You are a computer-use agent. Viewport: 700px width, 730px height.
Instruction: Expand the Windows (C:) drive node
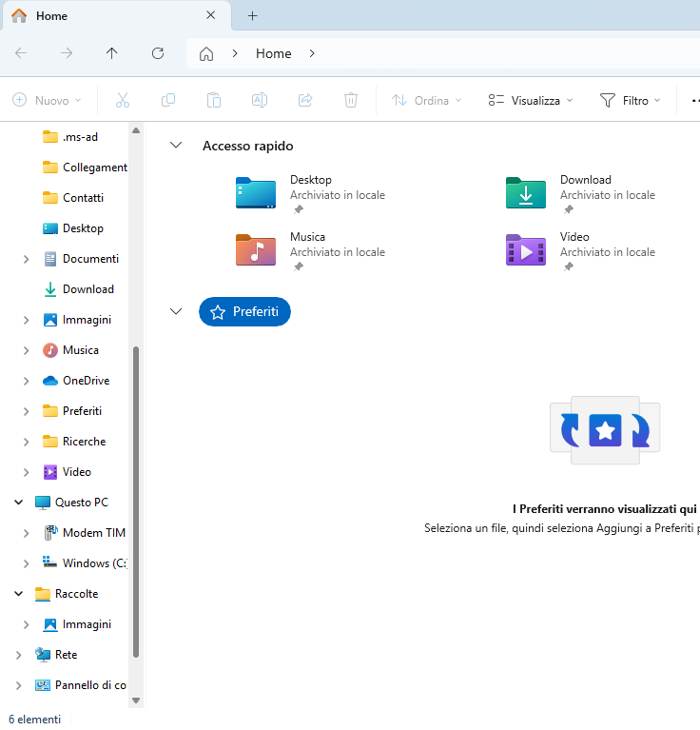(x=26, y=563)
